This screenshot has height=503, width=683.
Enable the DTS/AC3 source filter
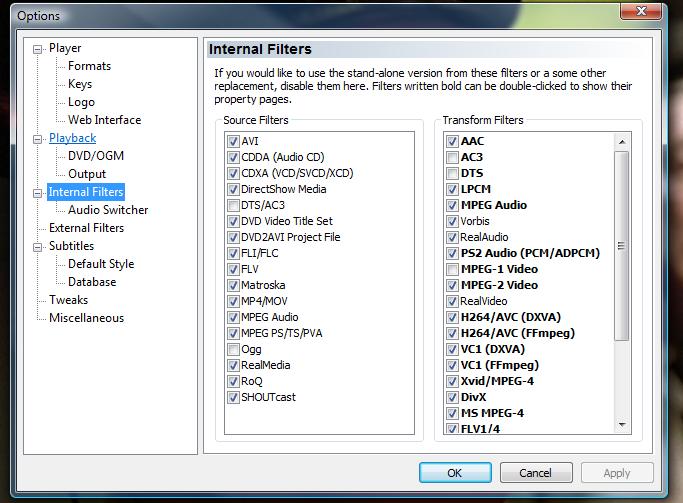233,205
